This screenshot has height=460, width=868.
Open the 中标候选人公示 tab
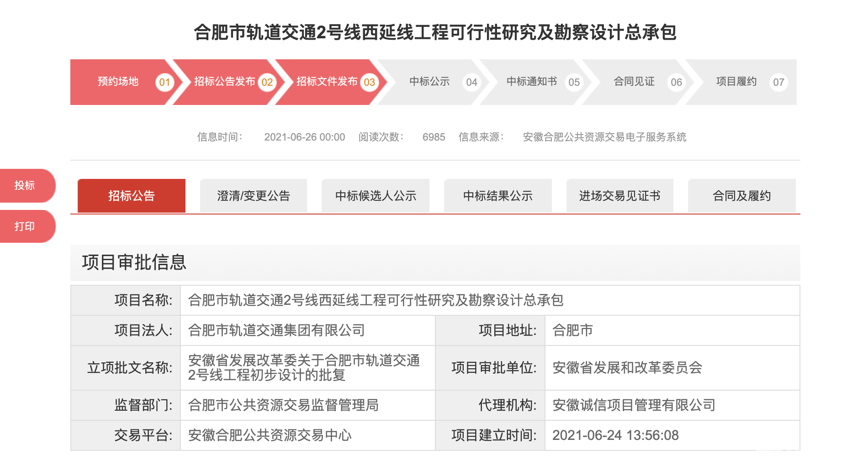376,196
